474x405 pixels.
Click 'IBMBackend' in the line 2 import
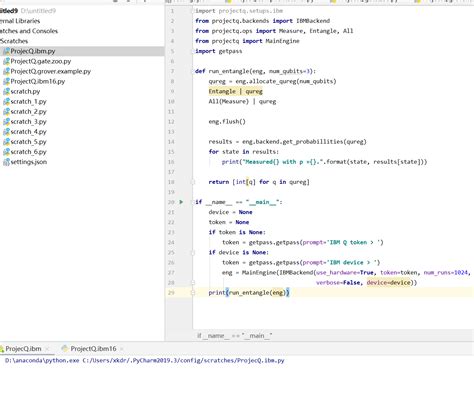tap(313, 21)
